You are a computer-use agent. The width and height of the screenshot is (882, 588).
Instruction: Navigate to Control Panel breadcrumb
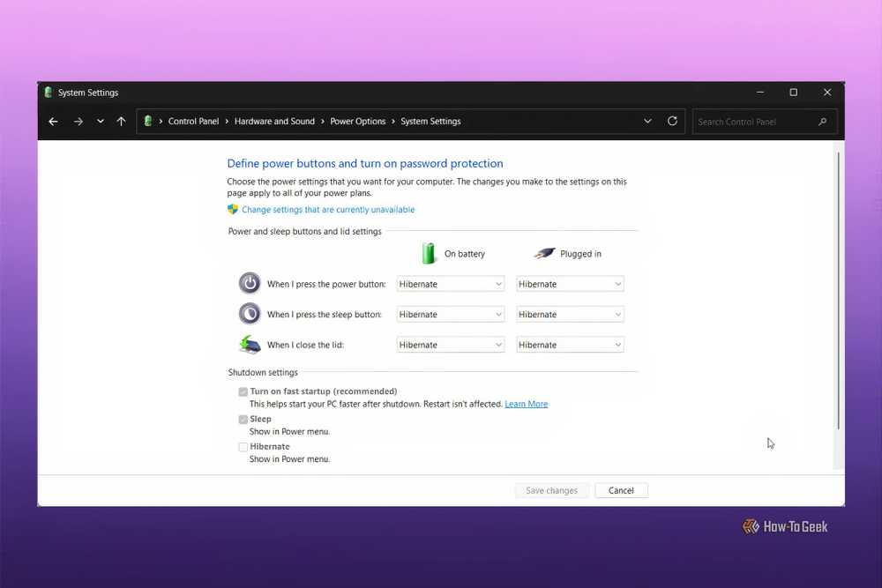[193, 122]
